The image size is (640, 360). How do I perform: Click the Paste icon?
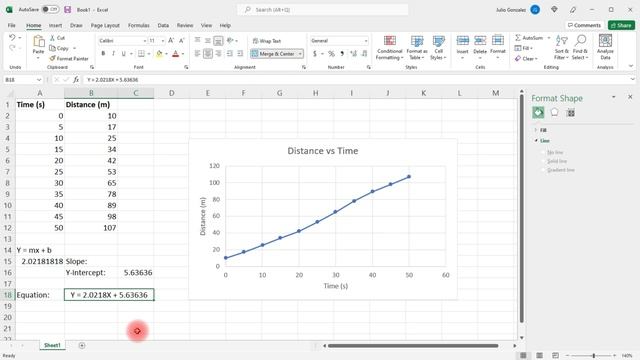[38, 41]
